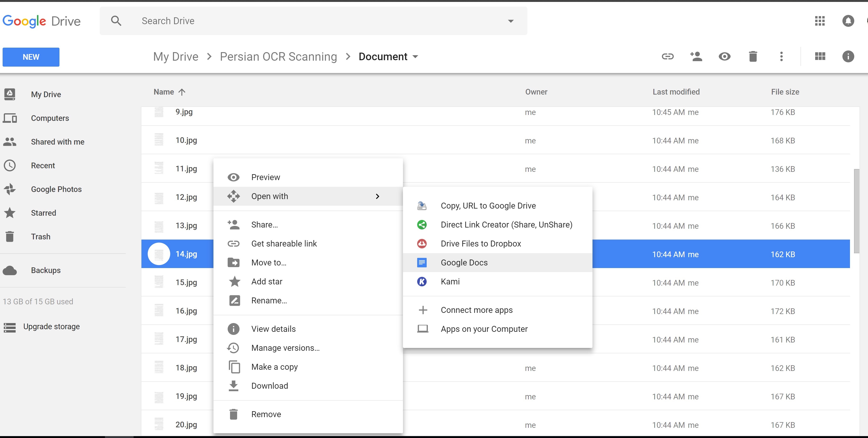The width and height of the screenshot is (868, 438).
Task: Choose Move to... in context menu
Action: tap(308, 262)
